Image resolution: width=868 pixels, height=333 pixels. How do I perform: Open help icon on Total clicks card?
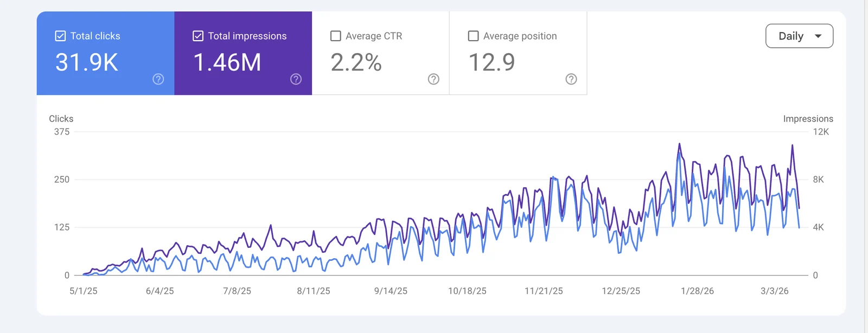pos(158,79)
